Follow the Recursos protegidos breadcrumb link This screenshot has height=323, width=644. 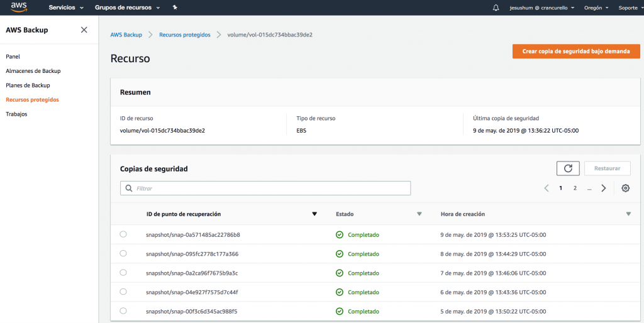tap(184, 35)
